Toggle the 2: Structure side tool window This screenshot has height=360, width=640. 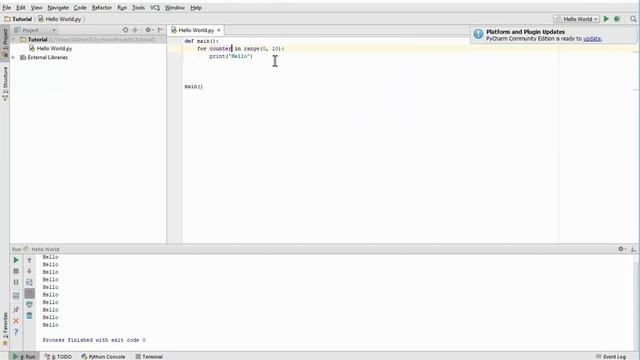(5, 83)
